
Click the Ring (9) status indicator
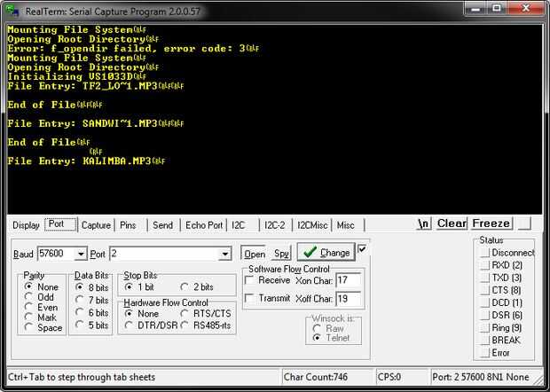pos(485,328)
